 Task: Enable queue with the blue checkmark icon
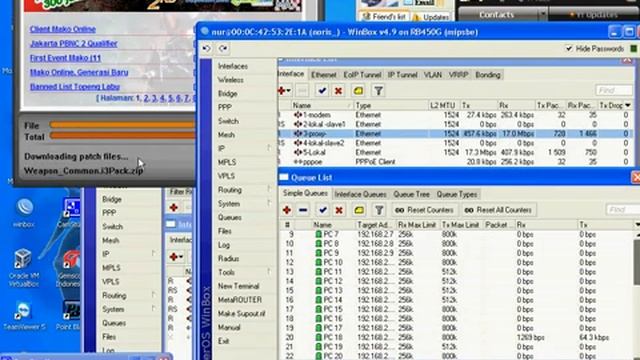pyautogui.click(x=323, y=210)
